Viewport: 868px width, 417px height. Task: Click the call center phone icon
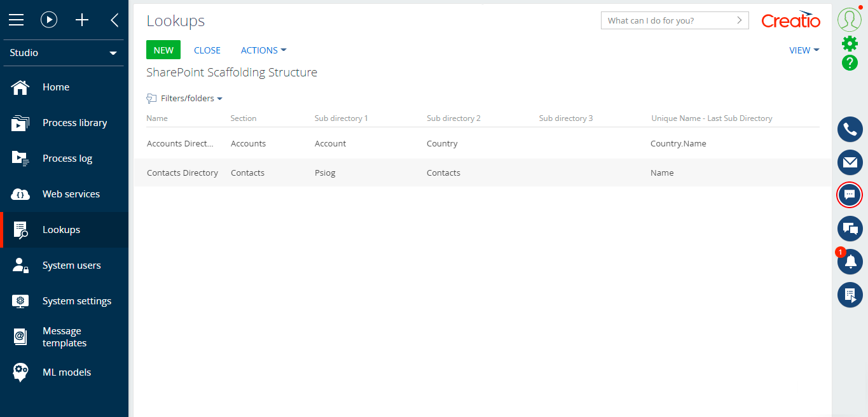(850, 129)
